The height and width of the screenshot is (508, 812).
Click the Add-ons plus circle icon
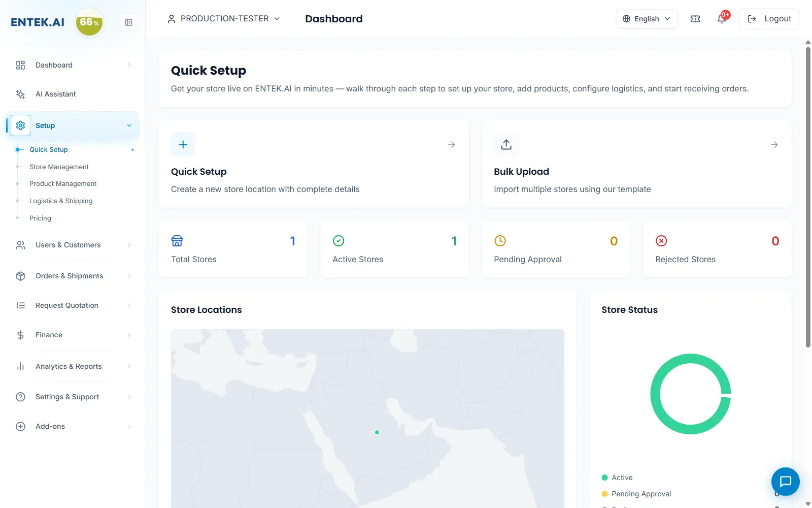(x=20, y=426)
